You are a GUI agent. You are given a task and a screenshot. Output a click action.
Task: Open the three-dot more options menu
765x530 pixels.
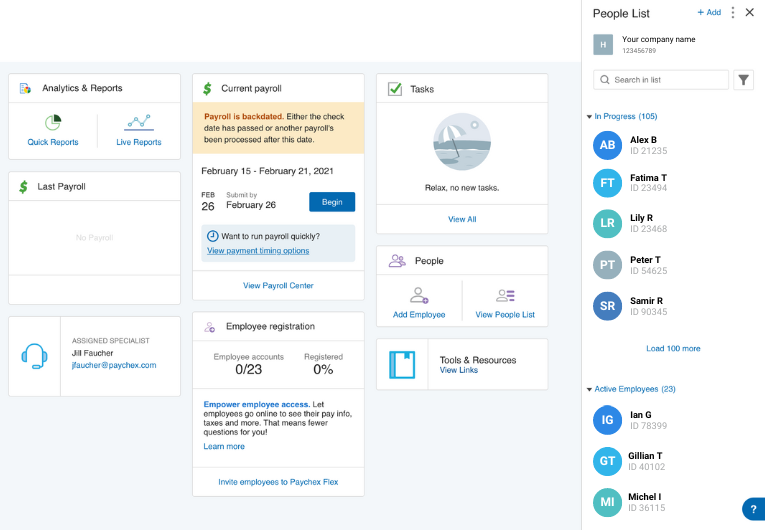pos(732,13)
